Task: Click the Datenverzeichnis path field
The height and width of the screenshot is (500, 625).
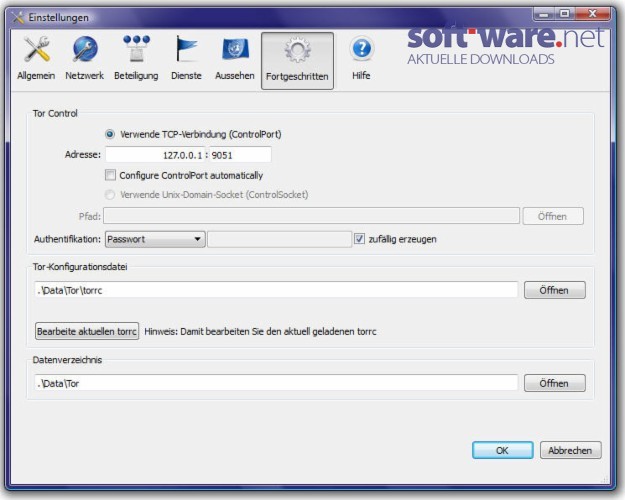Action: pos(276,383)
